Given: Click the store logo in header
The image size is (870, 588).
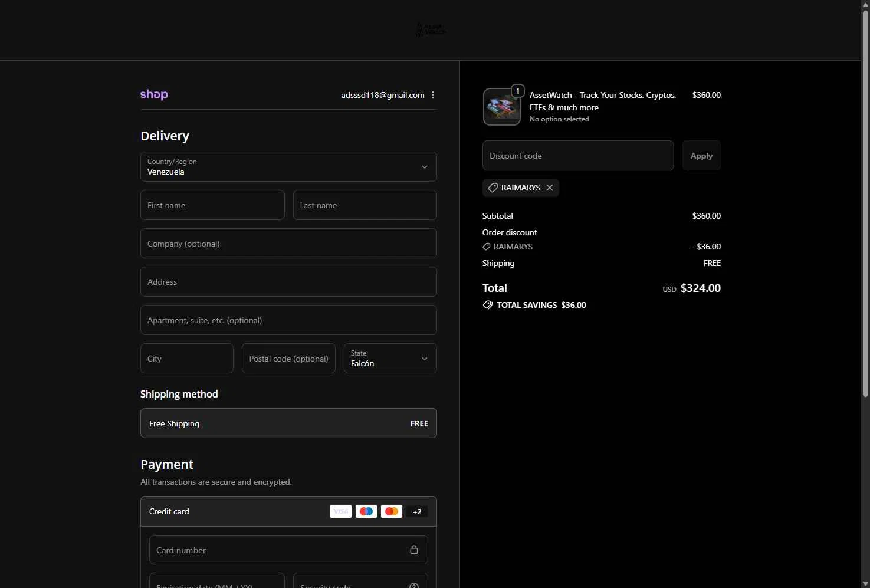Looking at the screenshot, I should click(431, 29).
